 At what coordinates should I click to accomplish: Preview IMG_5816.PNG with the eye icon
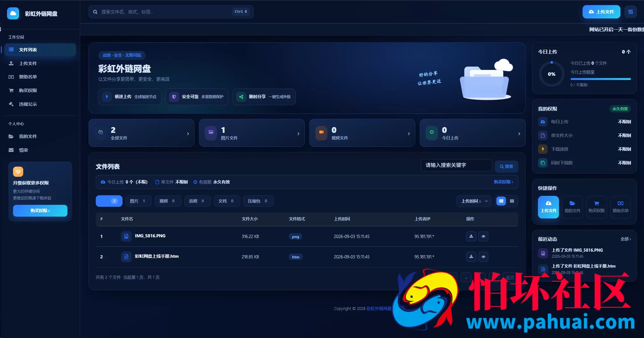(x=483, y=236)
